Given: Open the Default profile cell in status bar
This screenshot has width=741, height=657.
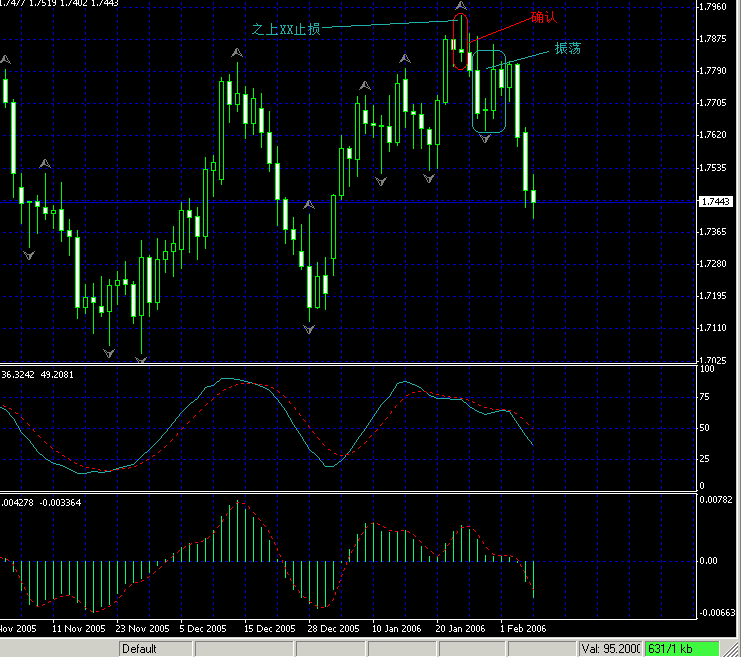Looking at the screenshot, I should tap(156, 648).
